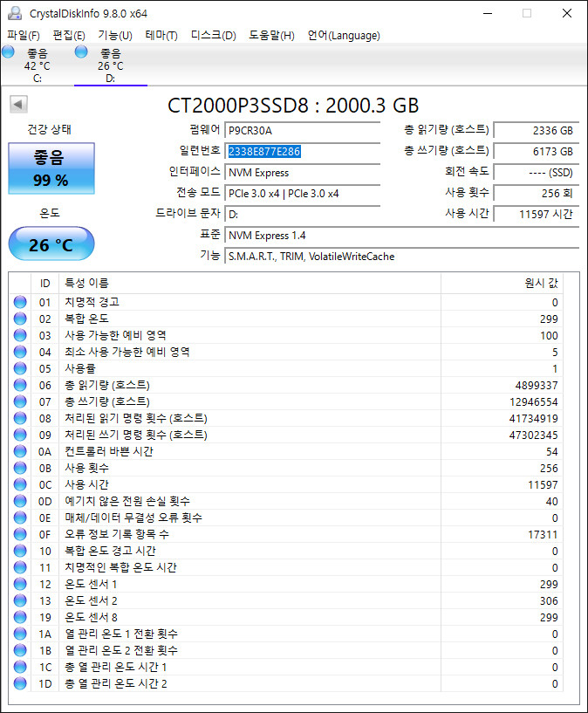Screen dimensions: 588x713
Task: Open the 테마(T) menu
Action: pos(161,36)
